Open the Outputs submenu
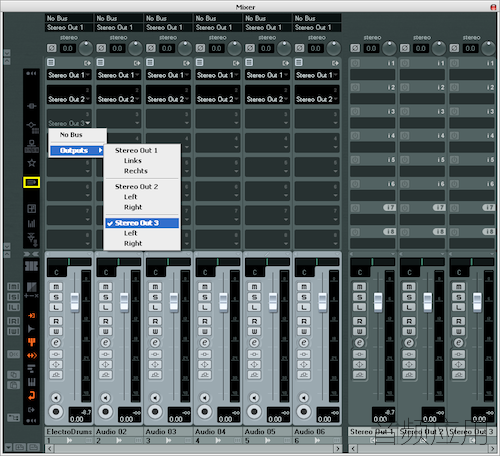 (x=77, y=151)
